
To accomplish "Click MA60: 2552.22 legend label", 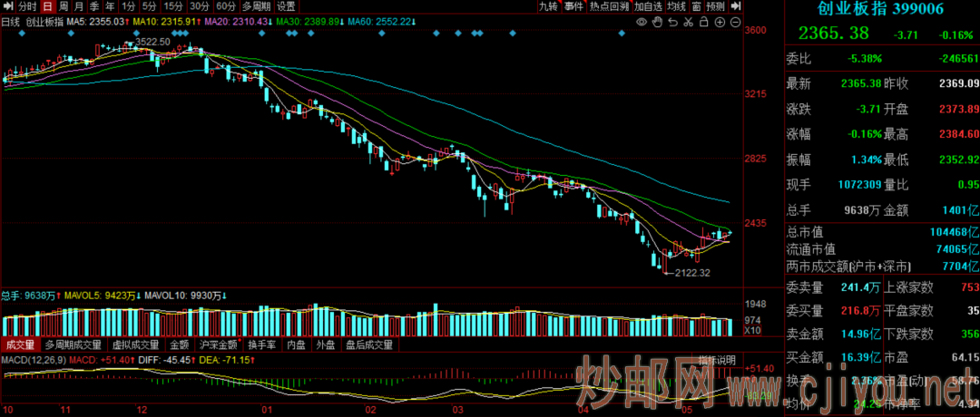I will pos(381,22).
